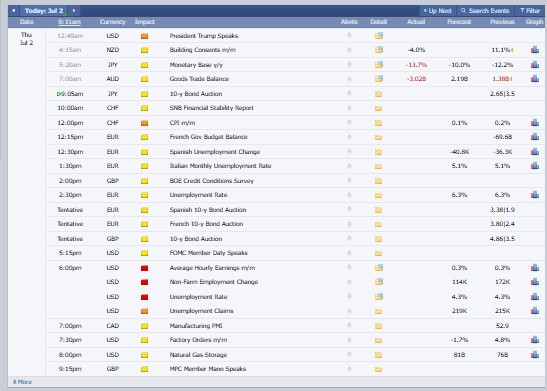The image size is (547, 391).
Task: Click the Currency column header
Action: pos(112,22)
